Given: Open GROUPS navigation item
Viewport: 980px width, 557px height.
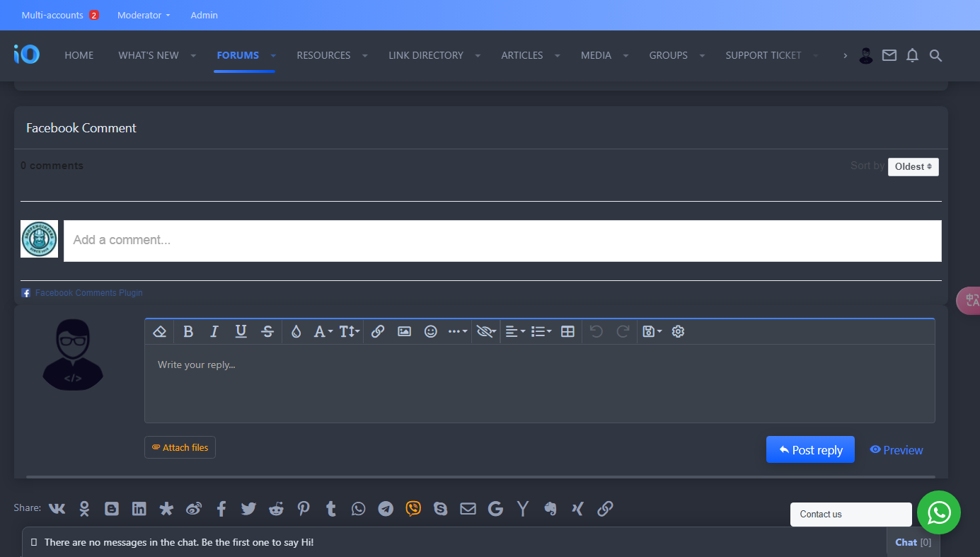Looking at the screenshot, I should (x=669, y=55).
